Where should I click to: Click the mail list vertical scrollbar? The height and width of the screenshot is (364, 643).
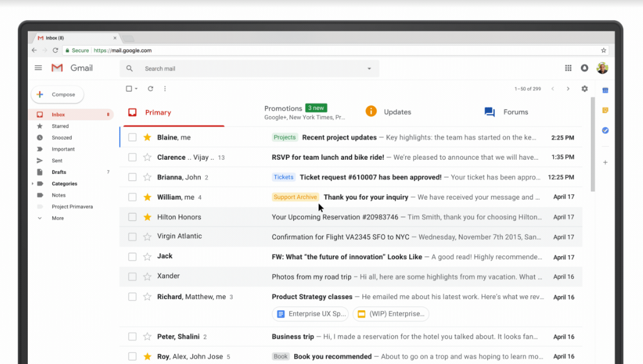click(x=593, y=144)
